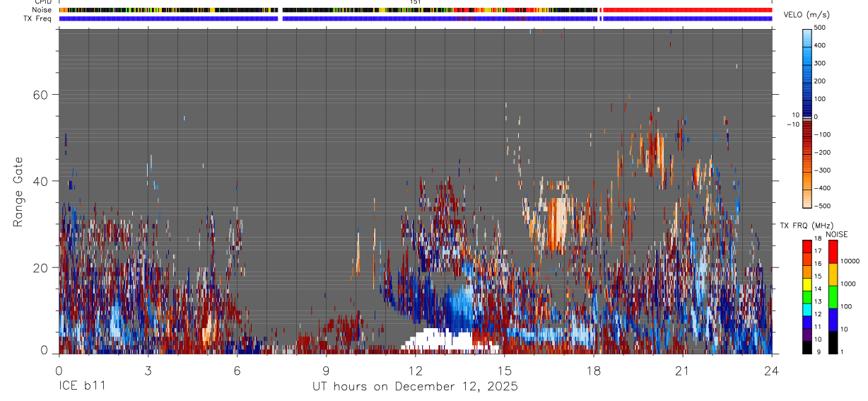This screenshot has height=401, width=868.
Task: Click the "Range Gate" y-axis title
Action: point(19,192)
